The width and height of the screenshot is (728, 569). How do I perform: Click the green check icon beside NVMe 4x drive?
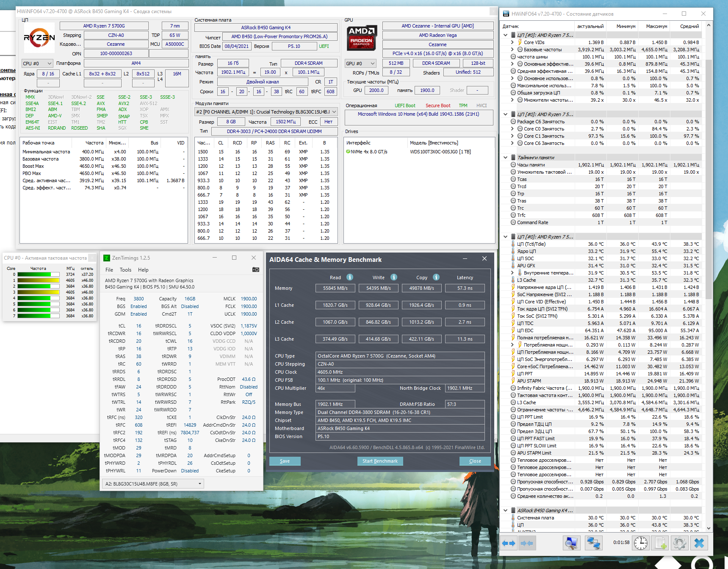pos(348,152)
